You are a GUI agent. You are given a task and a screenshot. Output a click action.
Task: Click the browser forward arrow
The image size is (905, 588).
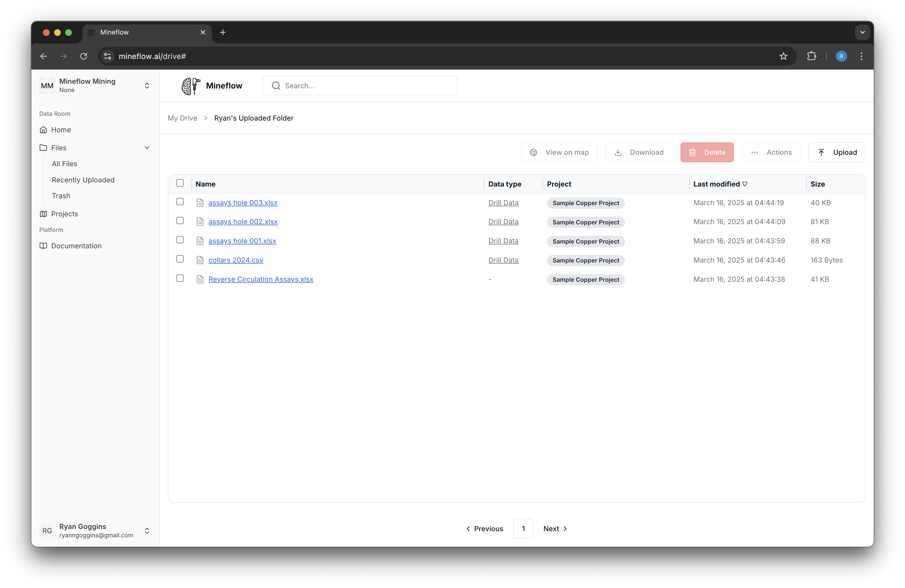coord(64,56)
